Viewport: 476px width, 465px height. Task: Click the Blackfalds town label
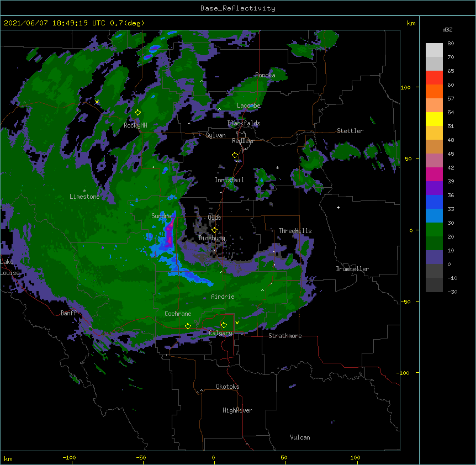244,123
